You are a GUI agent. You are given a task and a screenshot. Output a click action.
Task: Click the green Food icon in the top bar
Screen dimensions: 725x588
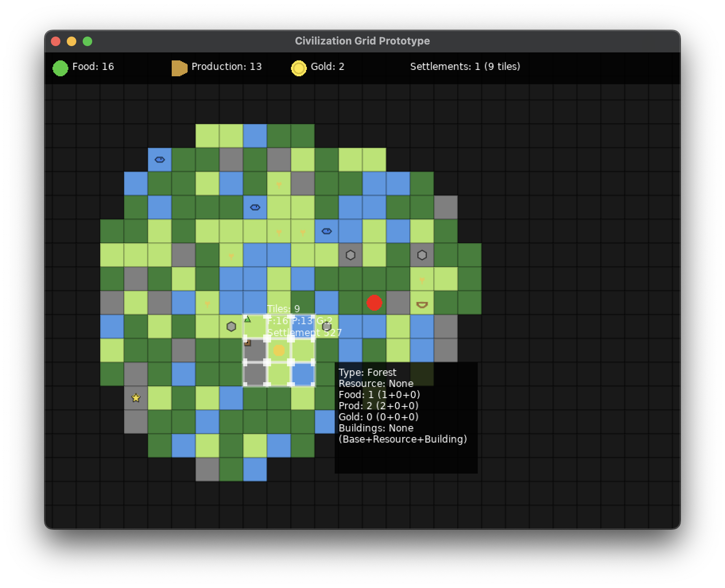(60, 67)
